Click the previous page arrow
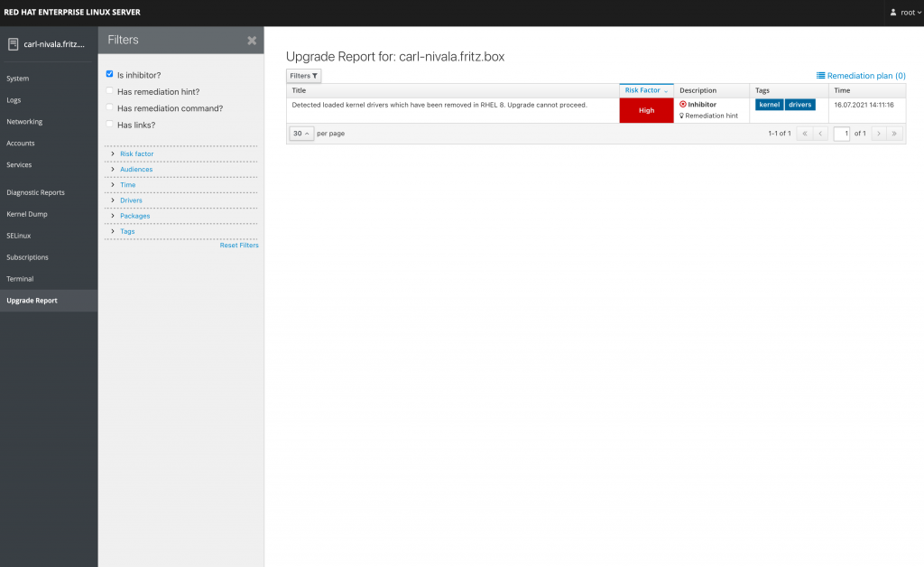The image size is (924, 567). (x=820, y=134)
